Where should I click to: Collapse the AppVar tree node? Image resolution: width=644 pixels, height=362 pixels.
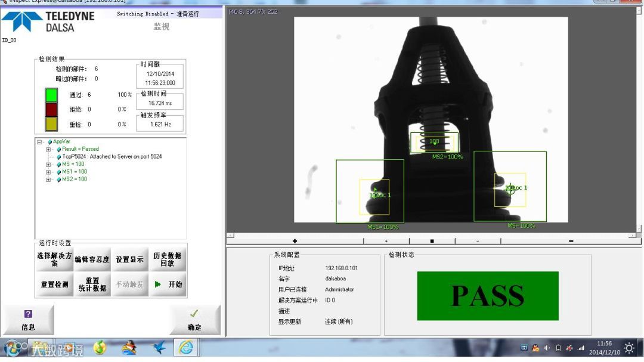pyautogui.click(x=39, y=142)
